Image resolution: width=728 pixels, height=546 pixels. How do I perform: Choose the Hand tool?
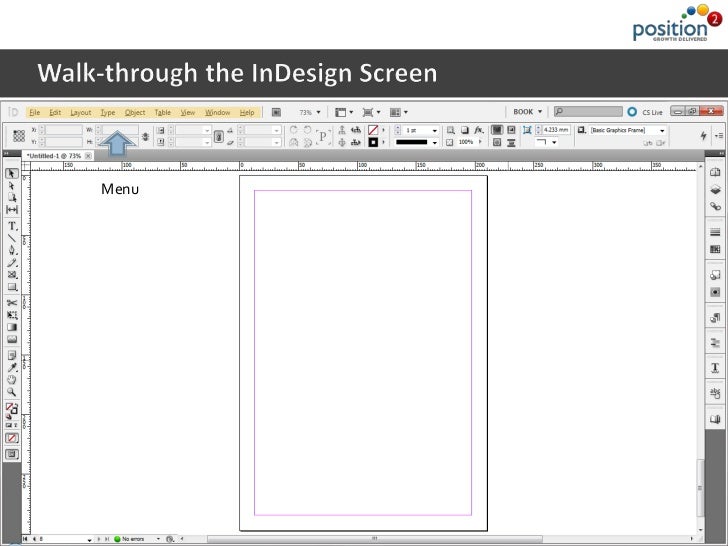coord(12,380)
